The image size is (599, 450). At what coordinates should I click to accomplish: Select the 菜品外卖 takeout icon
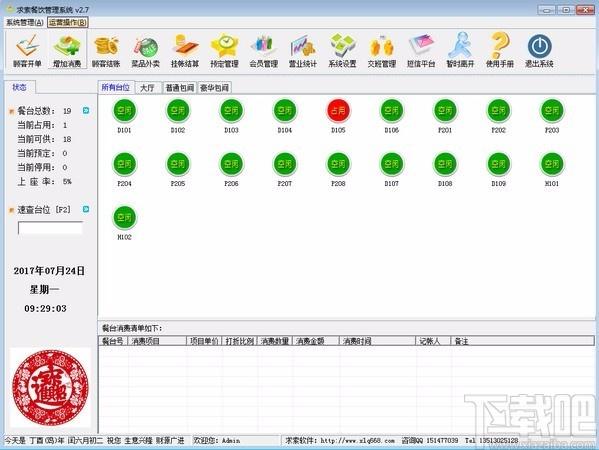[x=146, y=50]
